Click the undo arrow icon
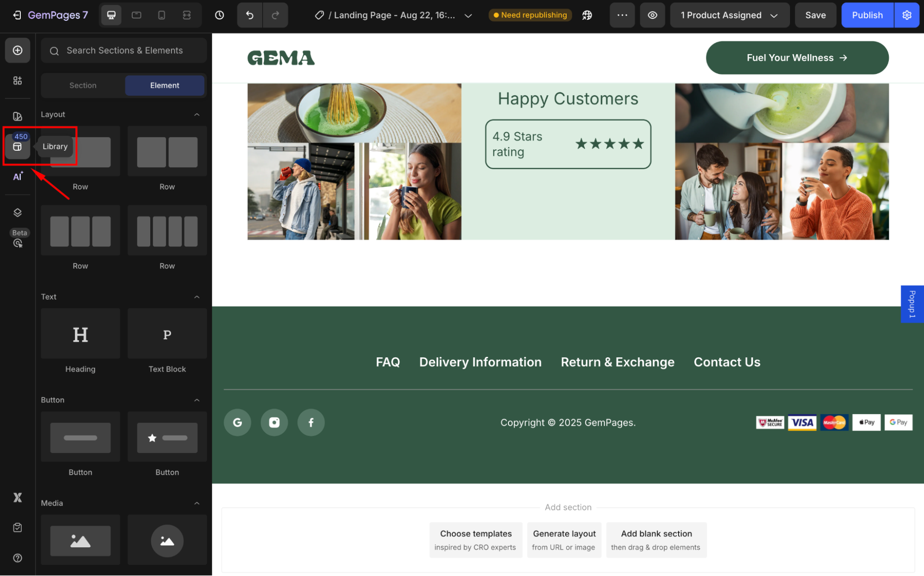The image size is (924, 576). [x=250, y=15]
